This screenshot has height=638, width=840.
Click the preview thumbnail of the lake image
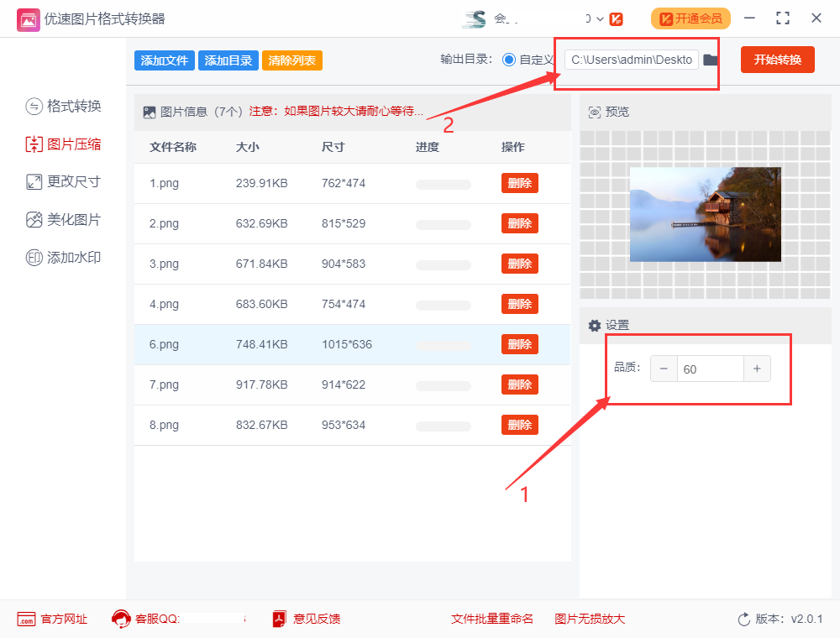pos(706,214)
